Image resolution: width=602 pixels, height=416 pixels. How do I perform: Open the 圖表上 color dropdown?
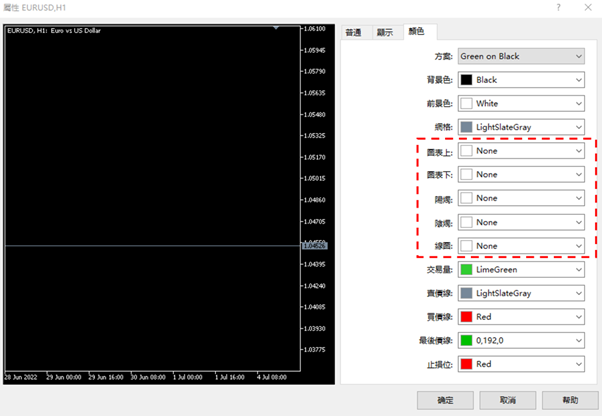click(520, 151)
